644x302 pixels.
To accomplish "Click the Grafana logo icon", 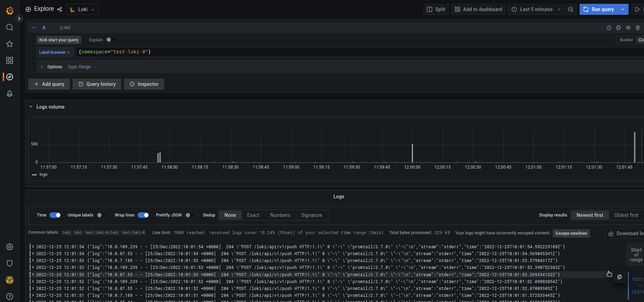I will (x=10, y=11).
